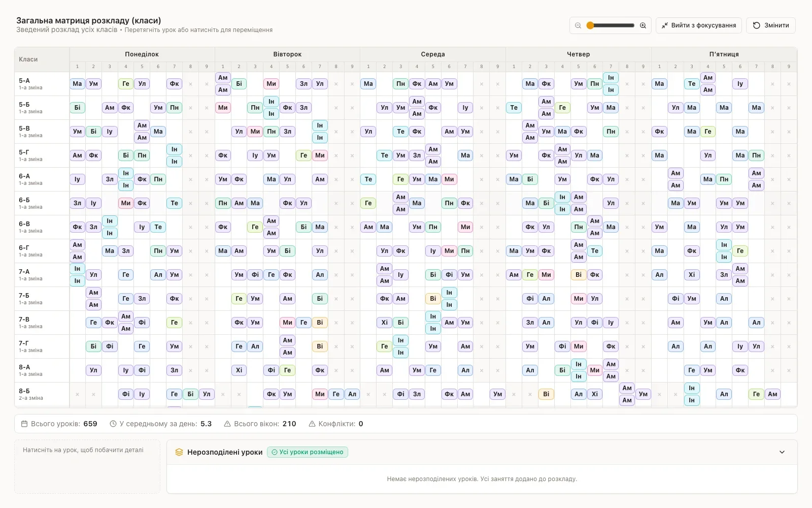Select the Ге lesson in 5-А Monday period 4
Image resolution: width=812 pixels, height=508 pixels.
coord(126,84)
